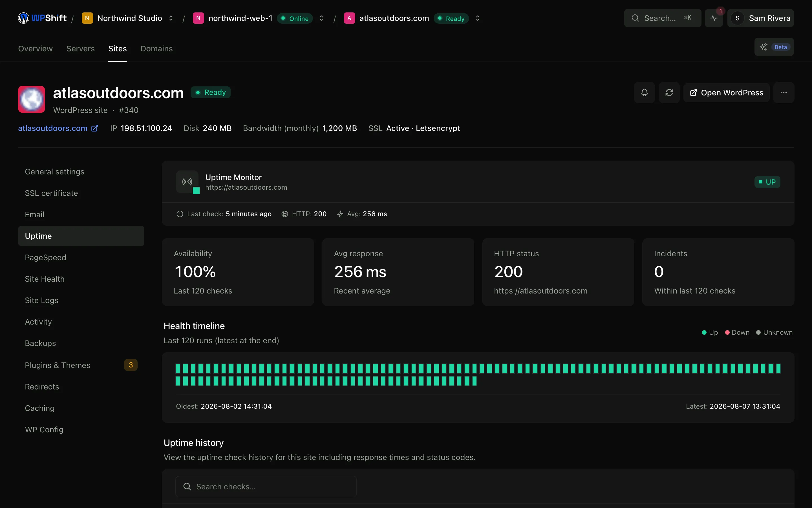Open Backups in sidebar
The width and height of the screenshot is (812, 508).
tap(81, 343)
